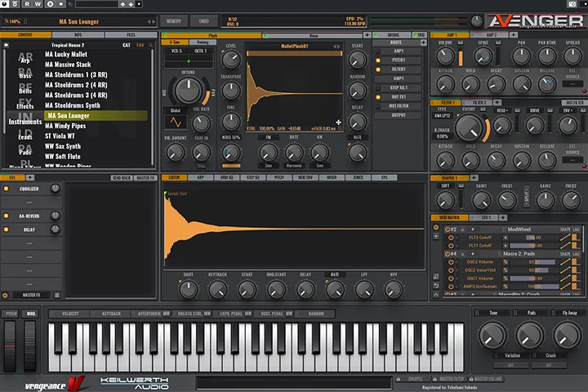Adjust the pitch wheel slider

[x=10, y=346]
